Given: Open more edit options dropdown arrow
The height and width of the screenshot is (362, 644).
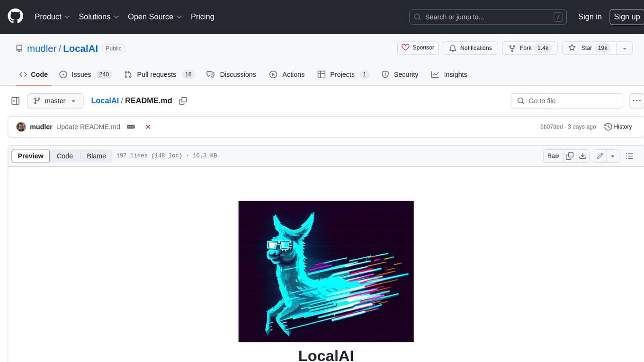Looking at the screenshot, I should pos(613,156).
